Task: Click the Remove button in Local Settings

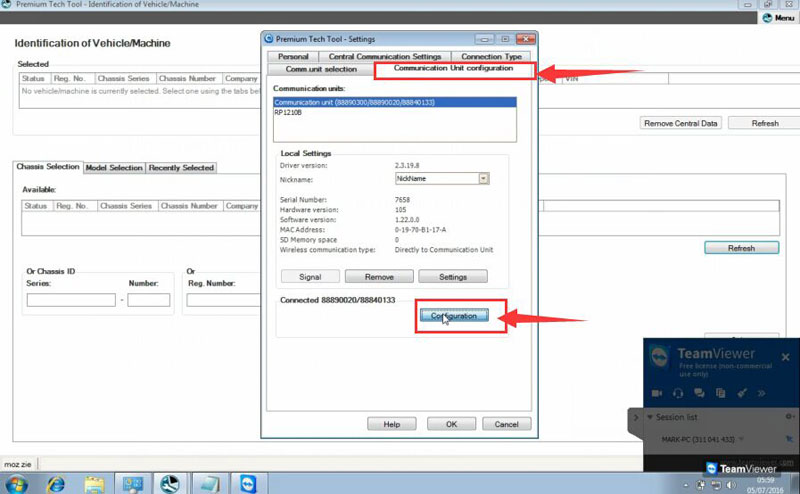Action: tap(379, 277)
